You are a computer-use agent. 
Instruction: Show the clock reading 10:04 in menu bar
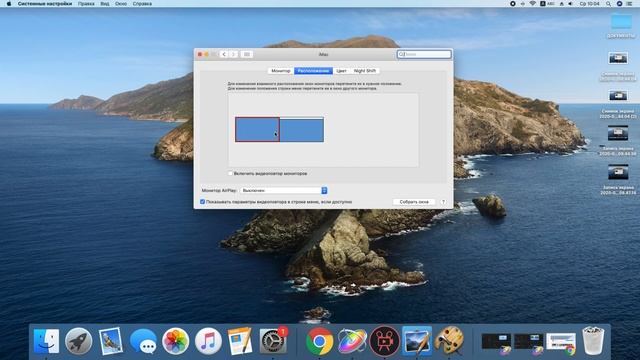point(589,4)
